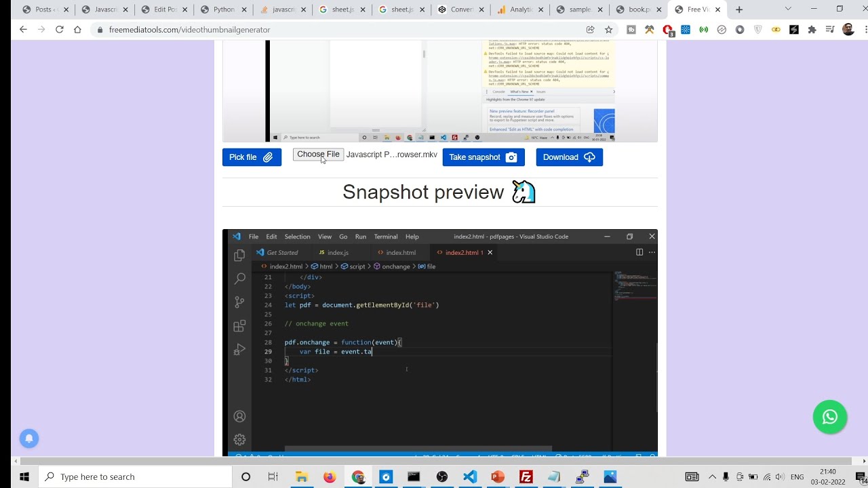Open Visual Studio Code from the taskbar
The height and width of the screenshot is (488, 868).
[x=470, y=476]
